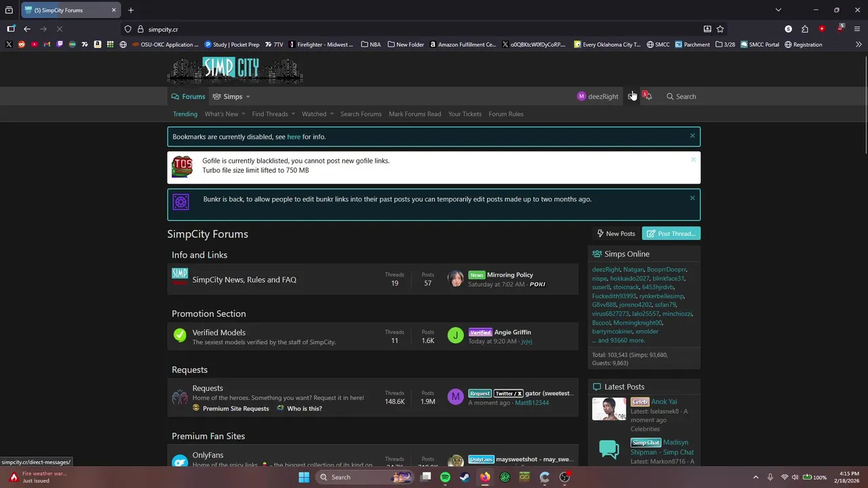Click Mark Forums Read
Viewport: 868px width, 488px height.
(415, 114)
